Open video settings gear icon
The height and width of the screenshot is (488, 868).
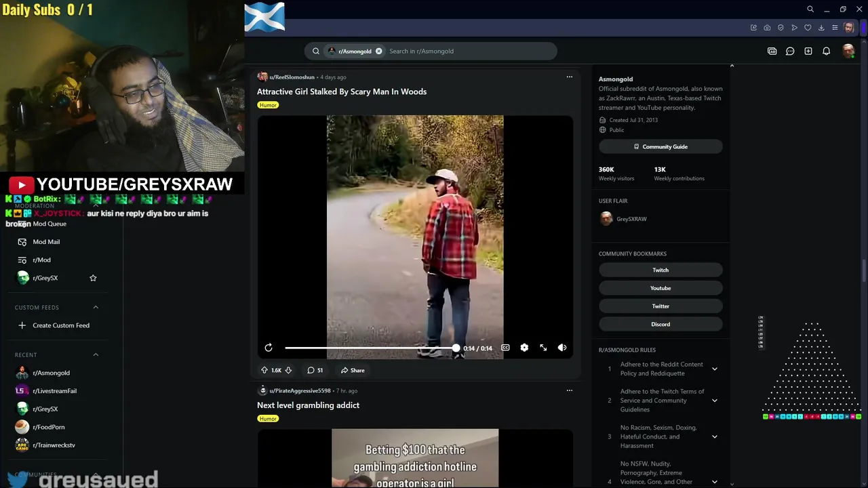pyautogui.click(x=524, y=348)
